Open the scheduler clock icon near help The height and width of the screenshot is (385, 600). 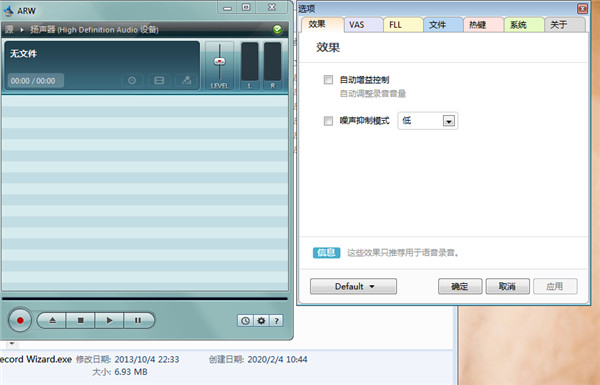245,321
